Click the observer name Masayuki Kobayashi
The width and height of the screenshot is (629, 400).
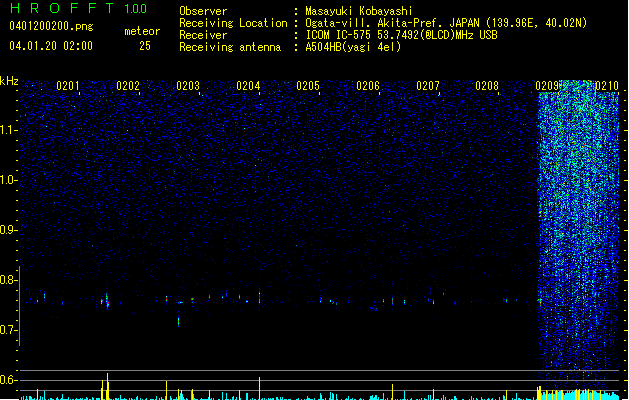click(x=359, y=11)
